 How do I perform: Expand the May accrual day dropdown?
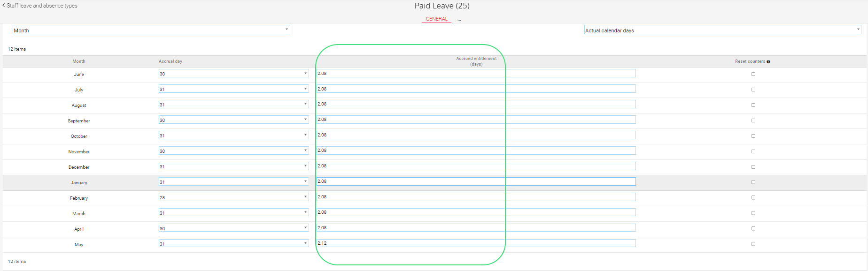(233, 244)
